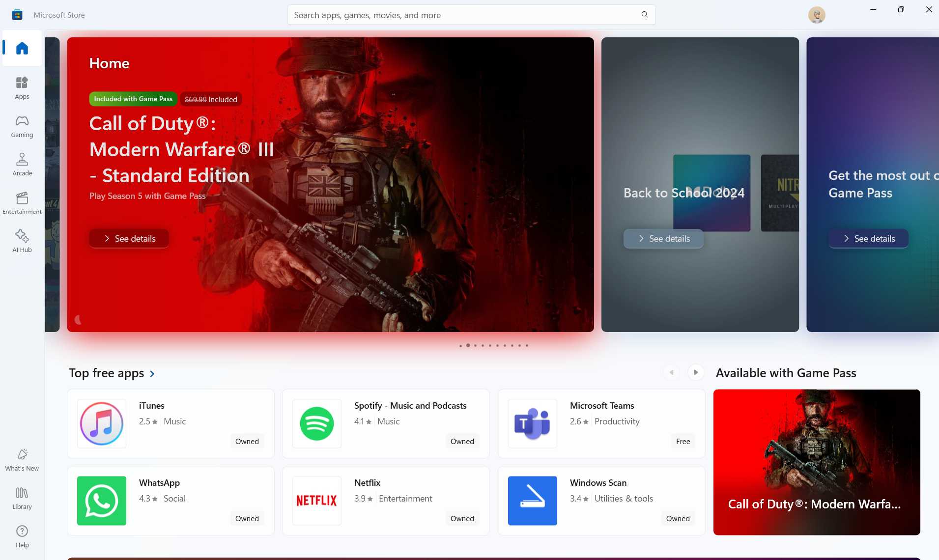
Task: Click Owned button on iTunes card
Action: click(x=247, y=441)
